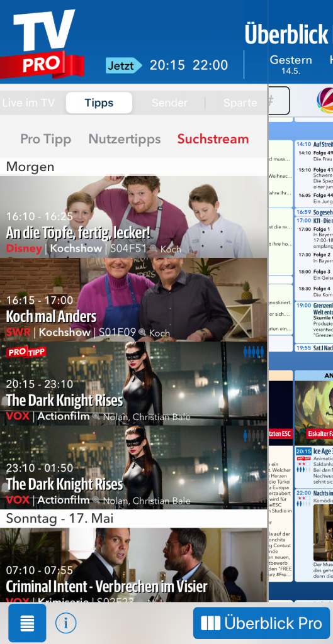Switch to Live im TV tab
The height and width of the screenshot is (644, 333).
pyautogui.click(x=28, y=103)
